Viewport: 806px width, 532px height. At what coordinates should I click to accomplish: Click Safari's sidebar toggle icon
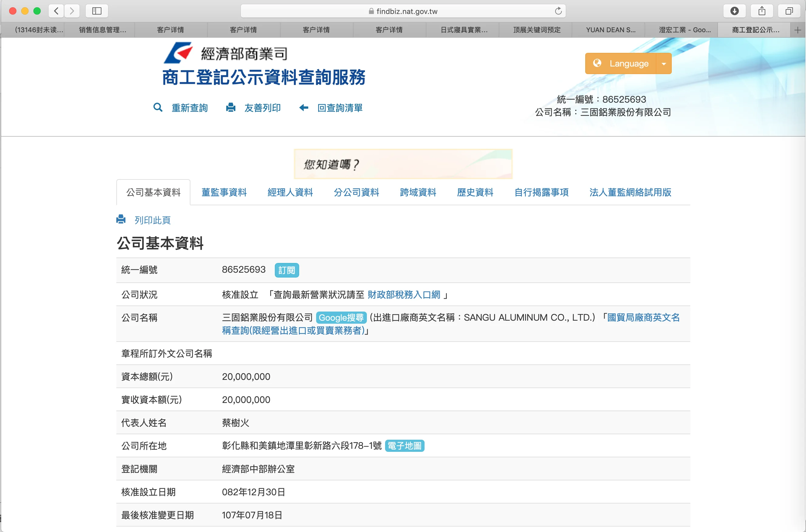pyautogui.click(x=97, y=11)
